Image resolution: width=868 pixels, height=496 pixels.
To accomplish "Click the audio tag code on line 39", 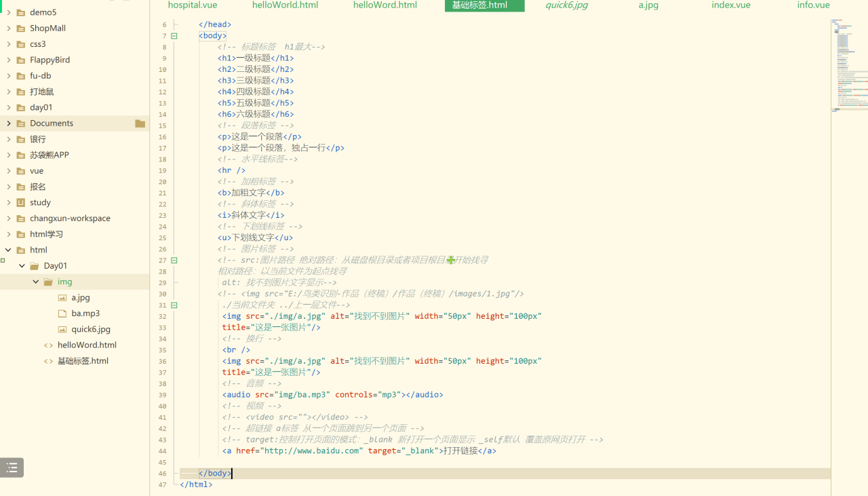I will (332, 395).
